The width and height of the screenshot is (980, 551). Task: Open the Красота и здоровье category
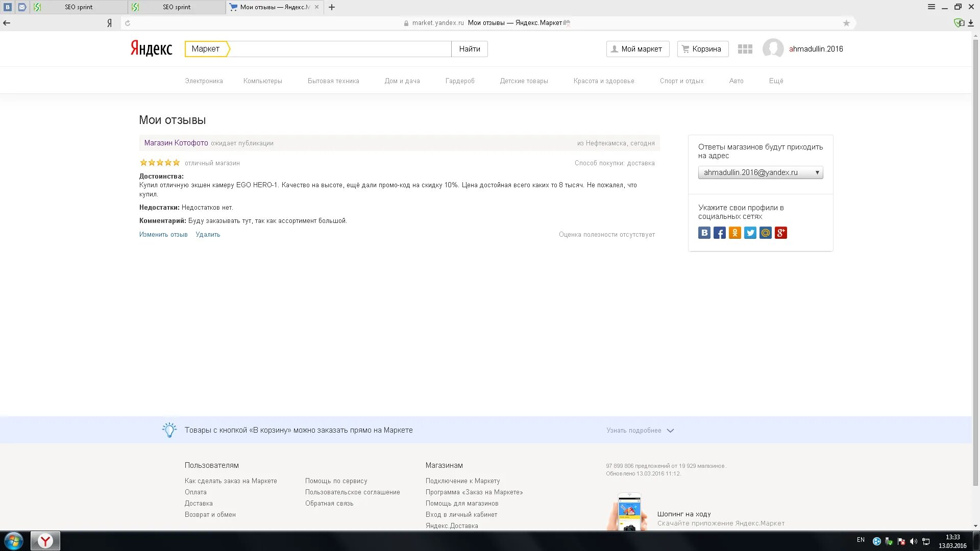pos(604,81)
